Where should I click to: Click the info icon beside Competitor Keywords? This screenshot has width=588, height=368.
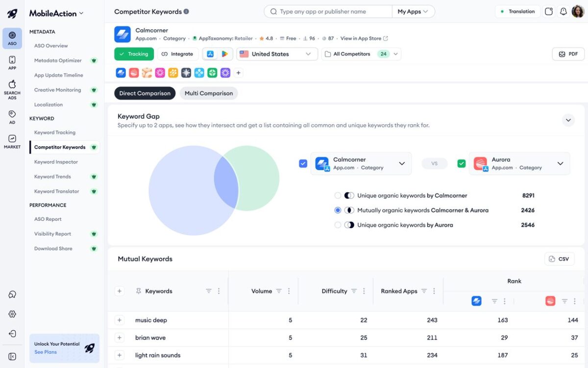click(x=186, y=12)
